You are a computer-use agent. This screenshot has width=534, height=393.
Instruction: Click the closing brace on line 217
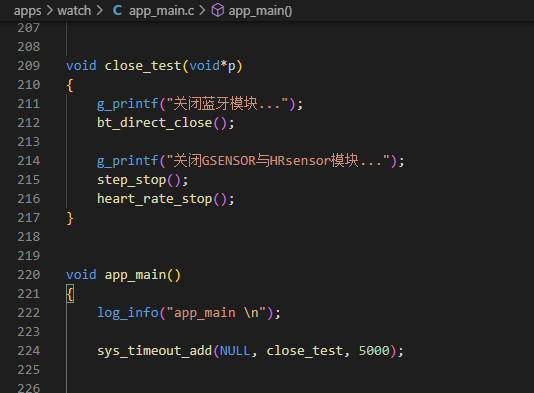(x=70, y=218)
